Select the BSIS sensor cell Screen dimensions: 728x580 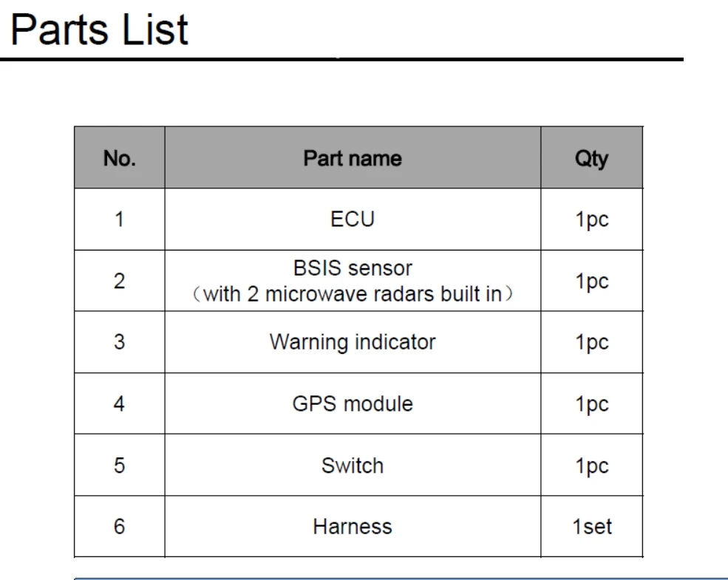click(x=353, y=268)
